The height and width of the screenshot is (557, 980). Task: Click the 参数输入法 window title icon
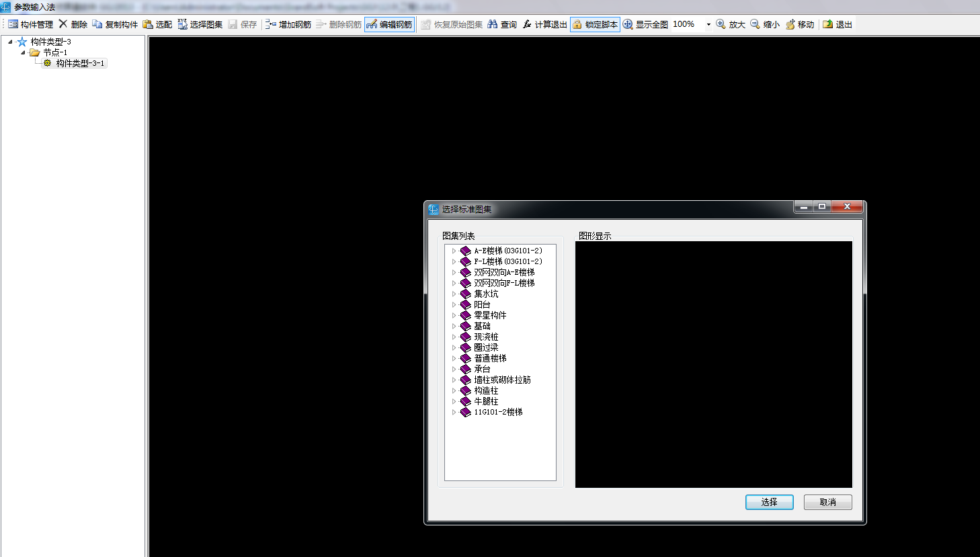(x=6, y=7)
